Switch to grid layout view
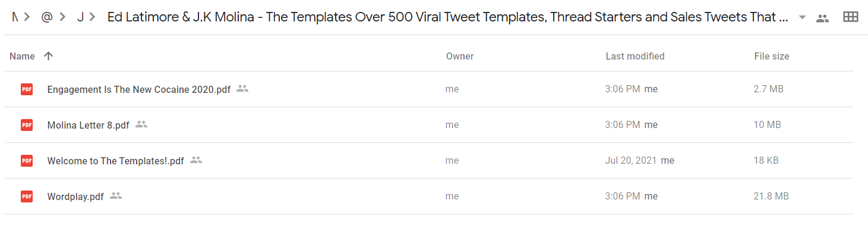This screenshot has width=868, height=231. coord(851,17)
